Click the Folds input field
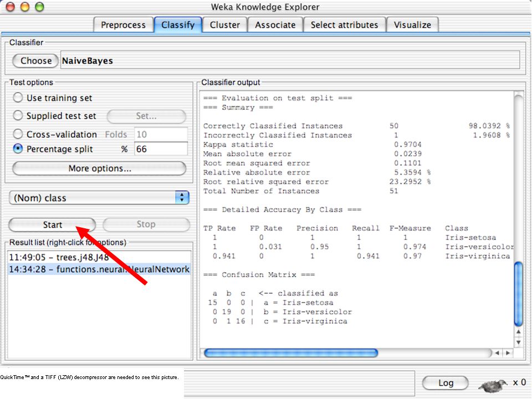This screenshot has width=532, height=399. point(161,134)
